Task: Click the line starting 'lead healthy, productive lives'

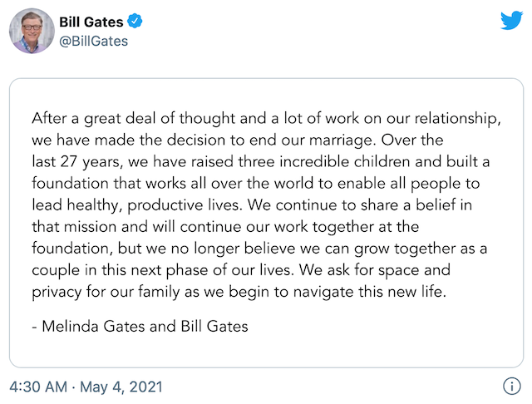Action: [252, 205]
